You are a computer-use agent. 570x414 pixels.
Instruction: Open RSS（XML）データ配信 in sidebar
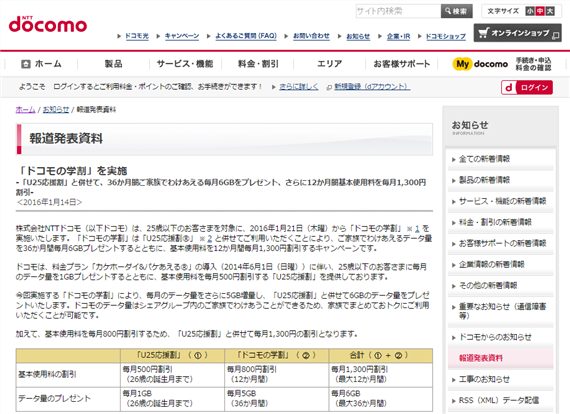click(x=500, y=401)
